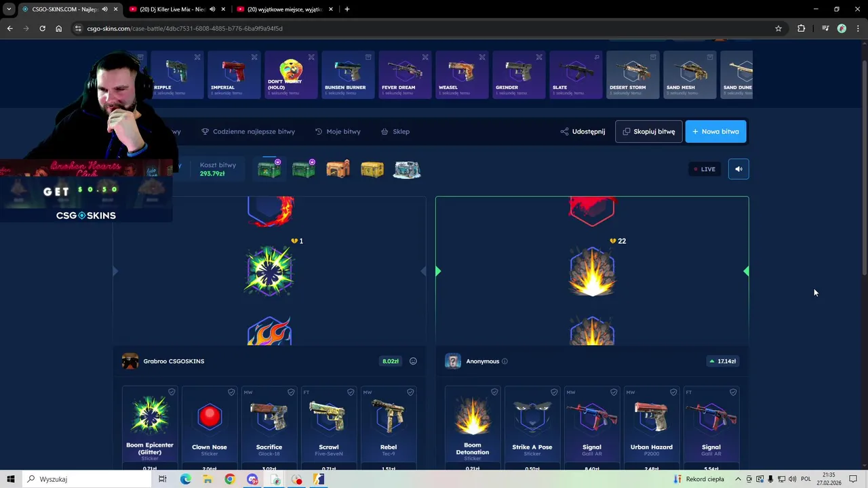
Task: Toggle the battle sound speaker button
Action: (738, 169)
